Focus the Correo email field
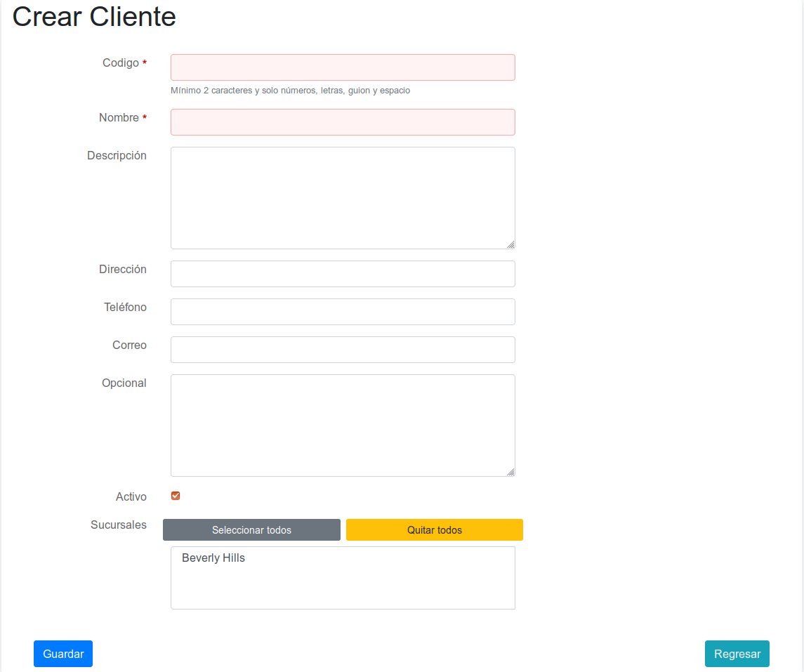The width and height of the screenshot is (804, 672). pyautogui.click(x=343, y=350)
